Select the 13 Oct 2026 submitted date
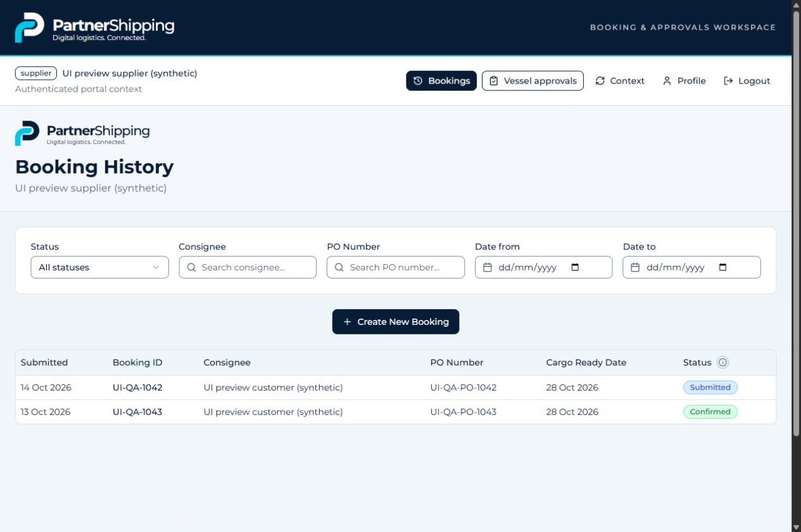 click(46, 412)
